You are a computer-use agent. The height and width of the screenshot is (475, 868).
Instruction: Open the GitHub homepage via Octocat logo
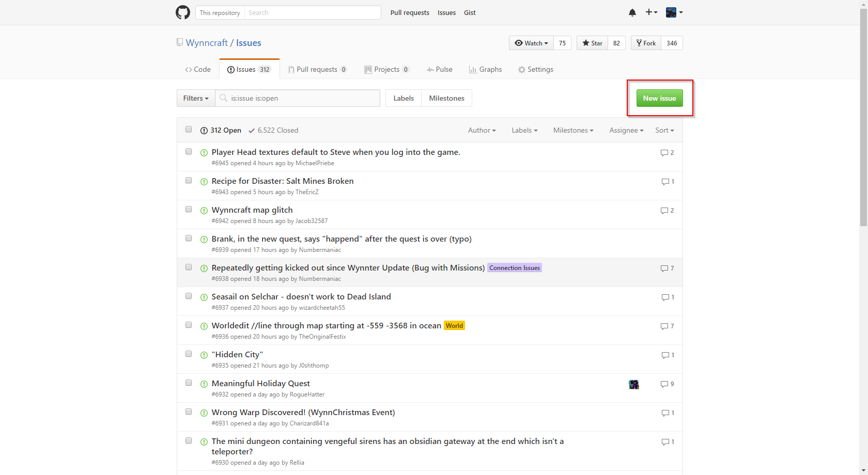click(183, 12)
